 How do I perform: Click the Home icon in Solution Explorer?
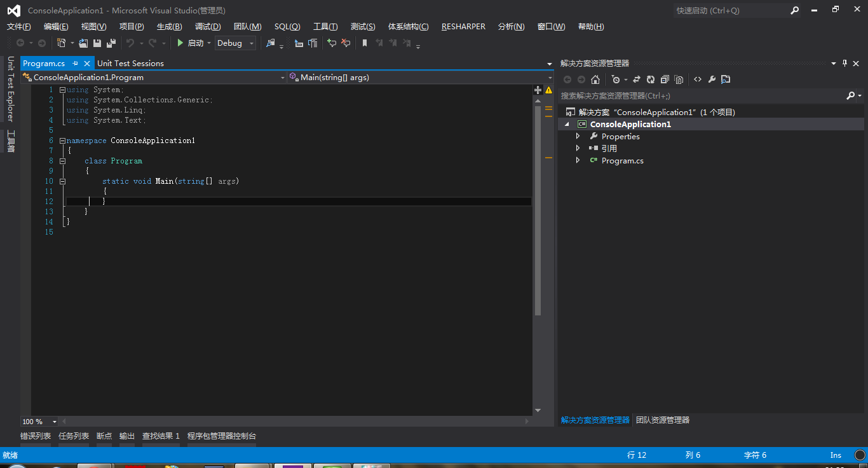[x=595, y=79]
